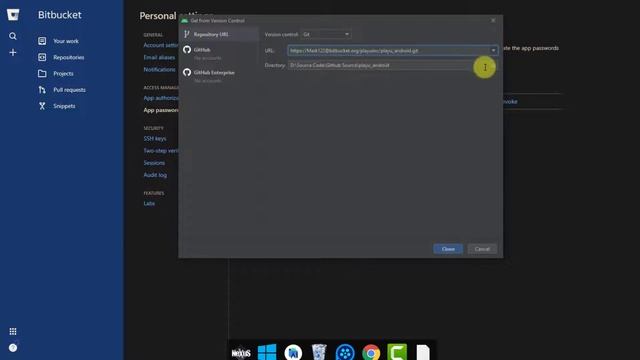Open Labs settings link
The image size is (640, 360).
point(149,203)
